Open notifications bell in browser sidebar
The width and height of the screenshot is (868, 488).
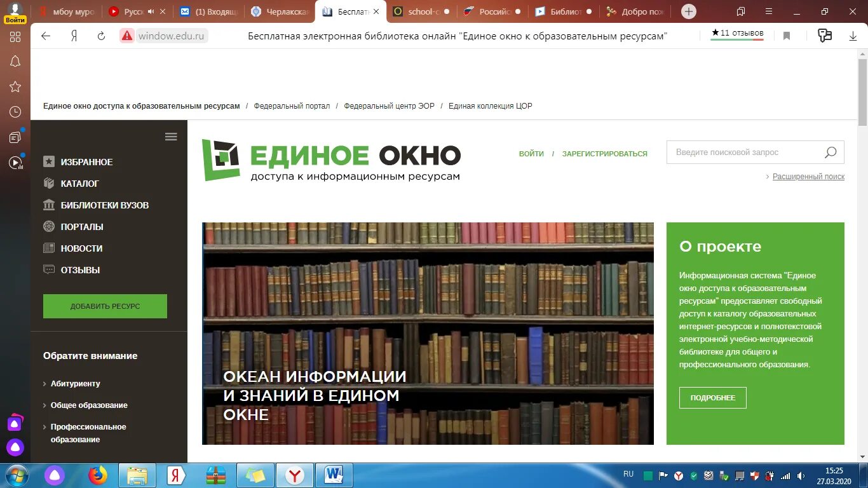pyautogui.click(x=15, y=62)
